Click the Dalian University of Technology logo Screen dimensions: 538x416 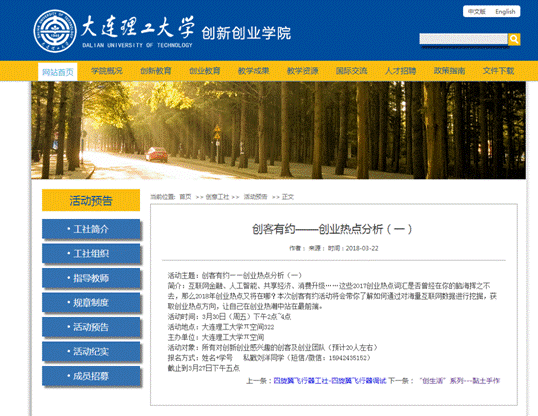tap(55, 31)
